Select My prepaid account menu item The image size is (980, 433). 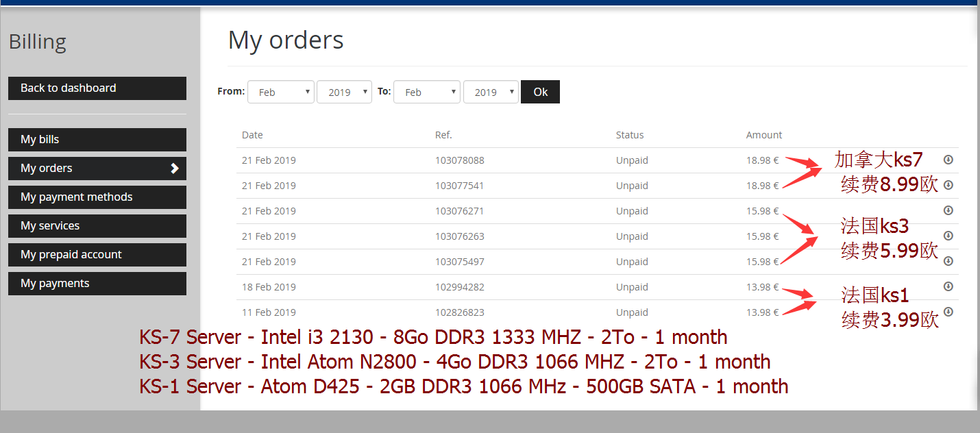click(x=97, y=254)
